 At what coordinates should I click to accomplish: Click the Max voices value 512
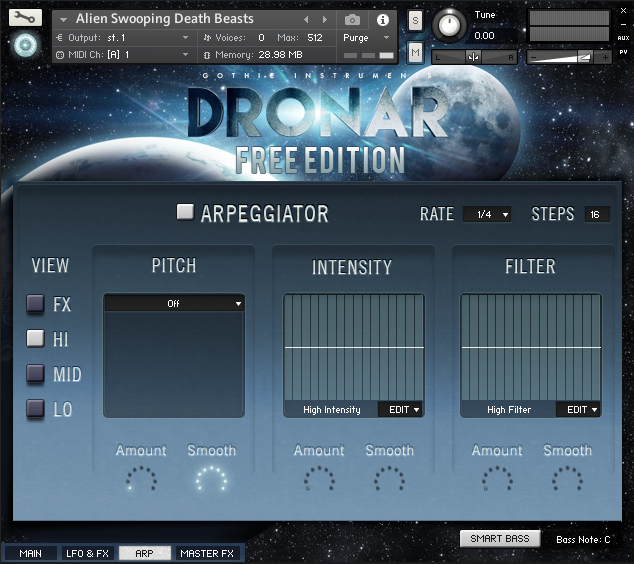[315, 38]
